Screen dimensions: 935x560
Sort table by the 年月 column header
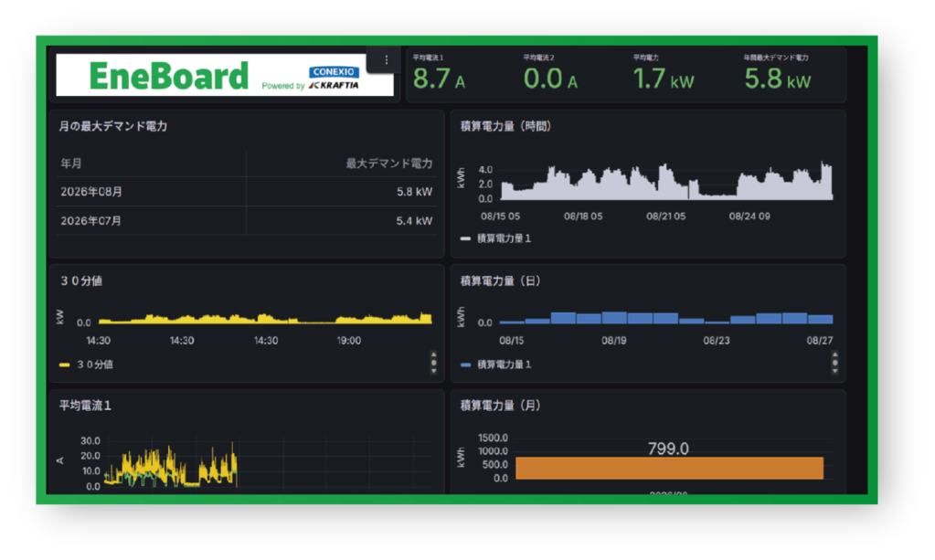pos(71,164)
